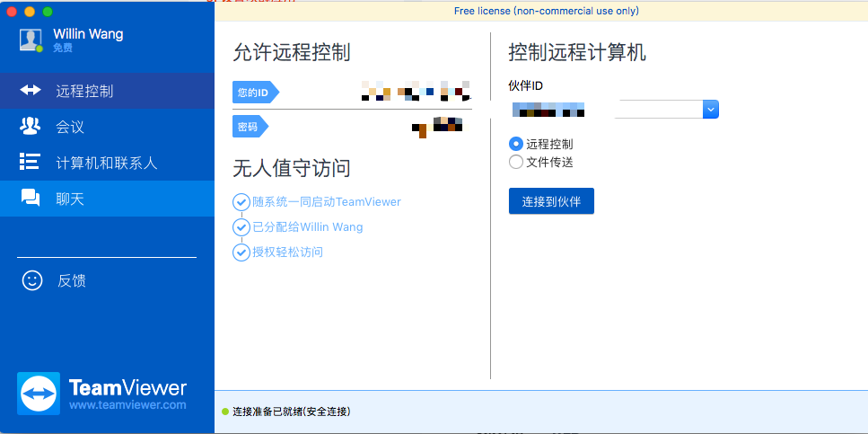This screenshot has width=868, height=434.
Task: Click the 伙伴ID label
Action: coord(525,85)
